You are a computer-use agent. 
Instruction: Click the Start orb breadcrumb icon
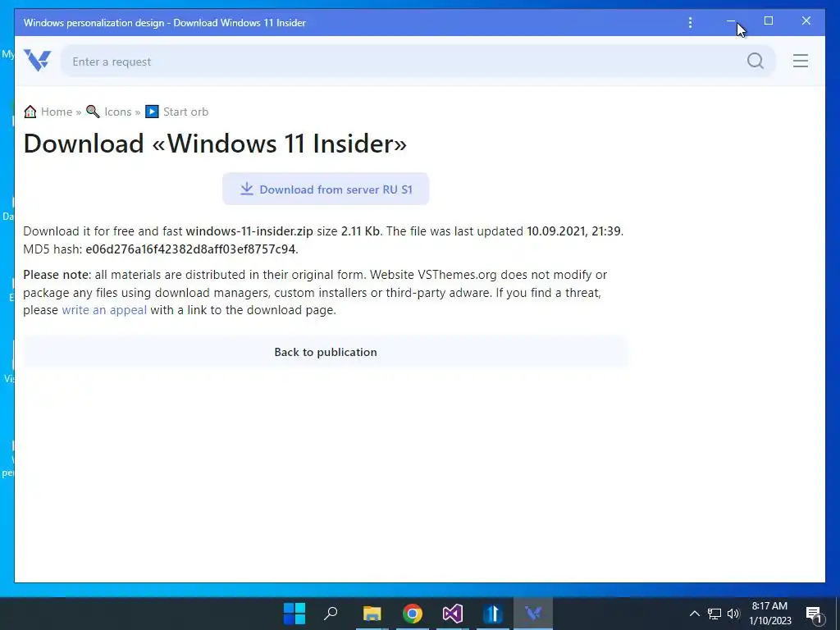[152, 112]
